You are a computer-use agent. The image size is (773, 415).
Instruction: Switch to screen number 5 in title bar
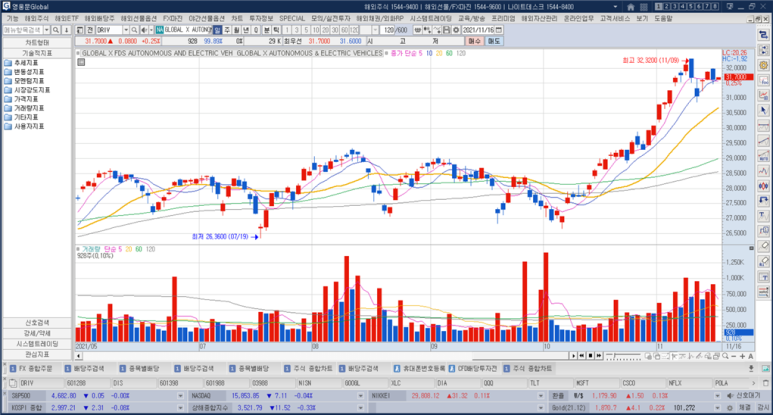691,7
